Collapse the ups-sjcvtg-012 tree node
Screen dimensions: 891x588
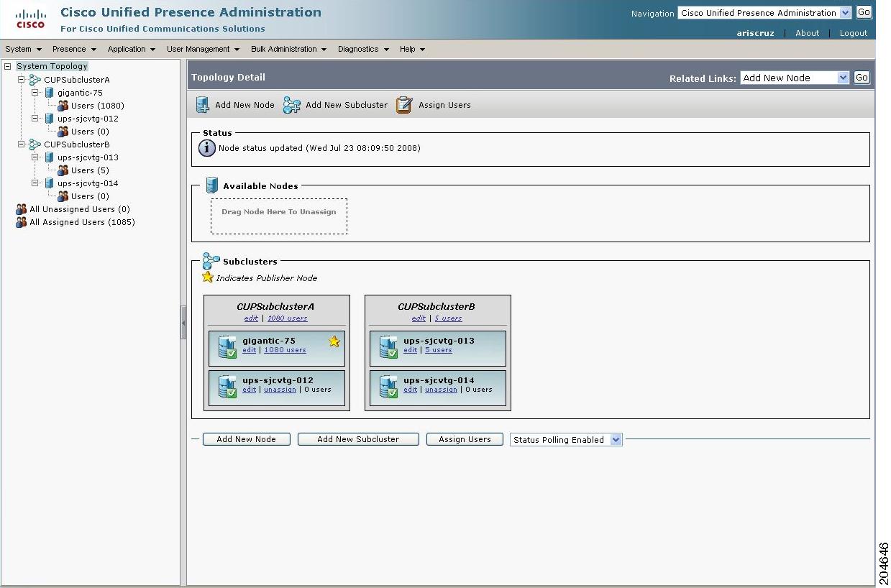point(36,118)
